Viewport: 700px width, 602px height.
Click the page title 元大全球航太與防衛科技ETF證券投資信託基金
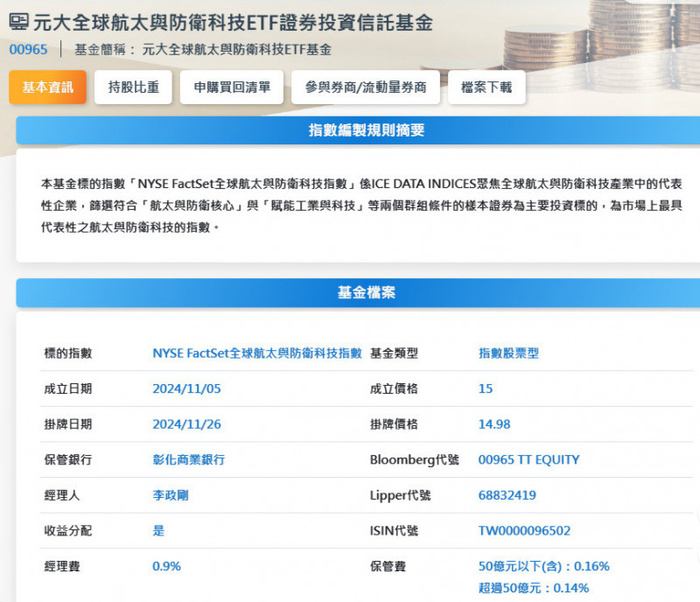233,23
